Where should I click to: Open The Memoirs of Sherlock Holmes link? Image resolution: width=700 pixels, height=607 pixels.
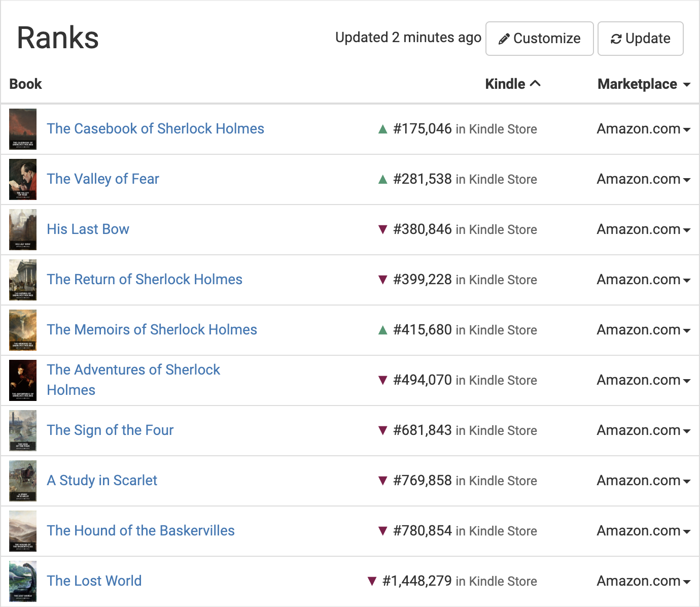click(x=152, y=330)
